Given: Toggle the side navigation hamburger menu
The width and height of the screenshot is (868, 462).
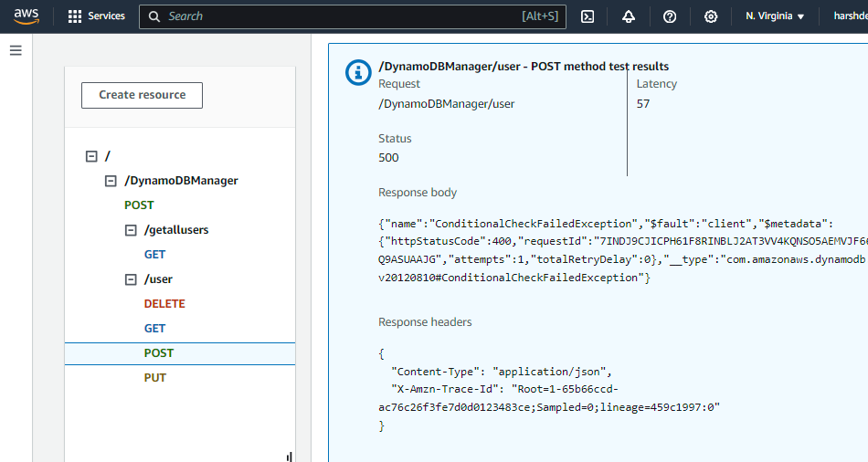Looking at the screenshot, I should click(16, 51).
